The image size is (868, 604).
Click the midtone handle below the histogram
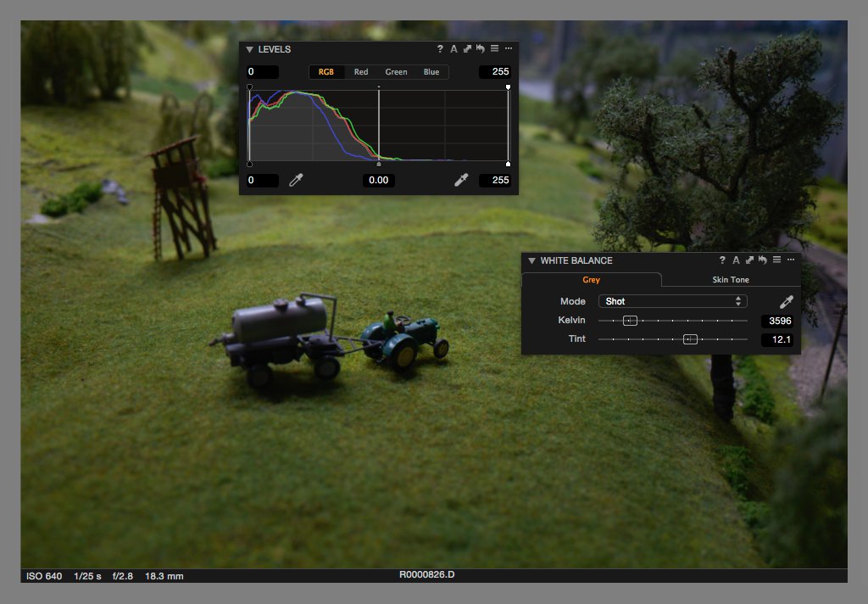pos(379,164)
